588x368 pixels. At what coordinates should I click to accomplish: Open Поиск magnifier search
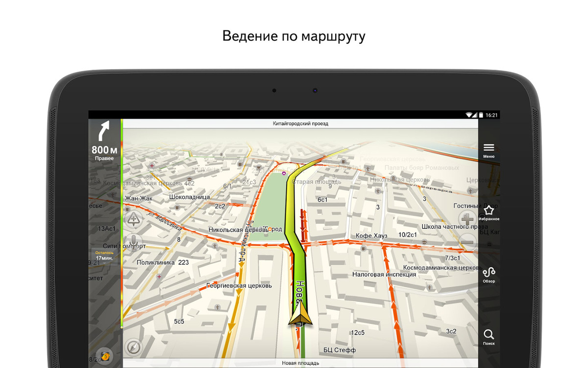pos(489,337)
